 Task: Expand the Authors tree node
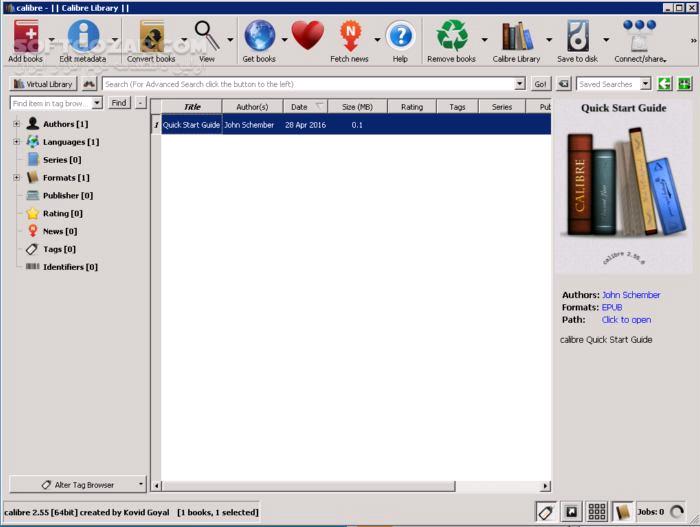click(17, 124)
